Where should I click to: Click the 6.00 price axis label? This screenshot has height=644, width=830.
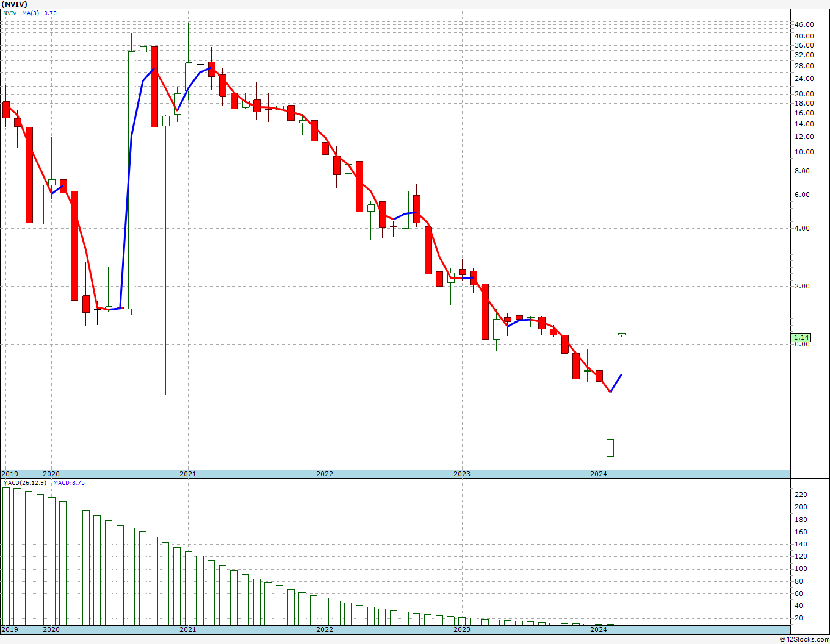click(803, 195)
